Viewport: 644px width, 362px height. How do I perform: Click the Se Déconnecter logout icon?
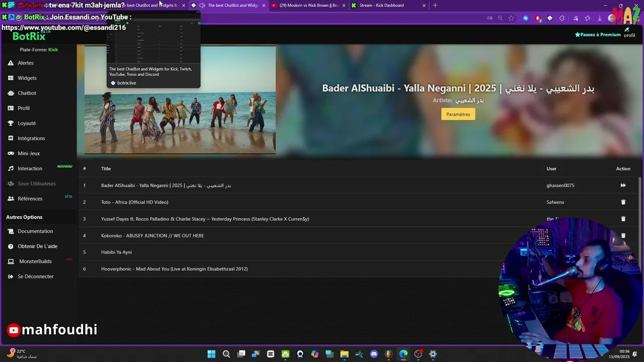point(11,277)
